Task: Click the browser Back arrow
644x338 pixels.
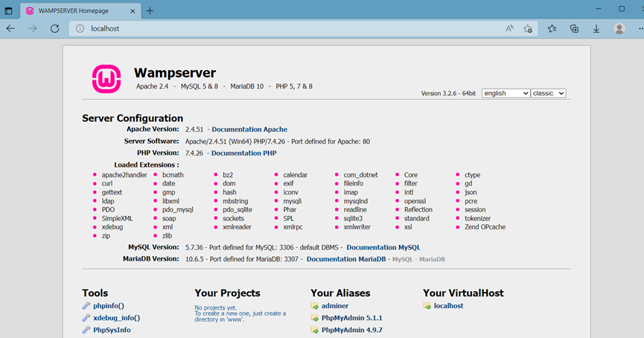Action: [x=10, y=28]
